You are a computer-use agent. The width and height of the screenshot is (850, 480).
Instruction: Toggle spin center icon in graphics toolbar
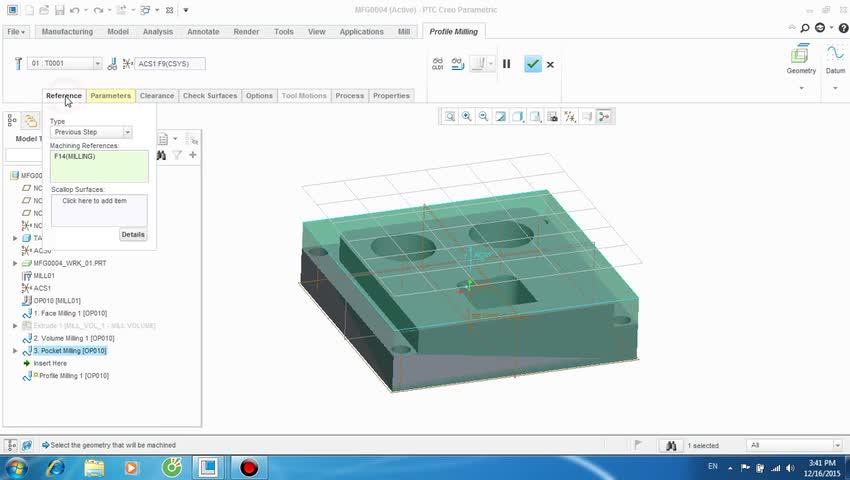(x=604, y=117)
